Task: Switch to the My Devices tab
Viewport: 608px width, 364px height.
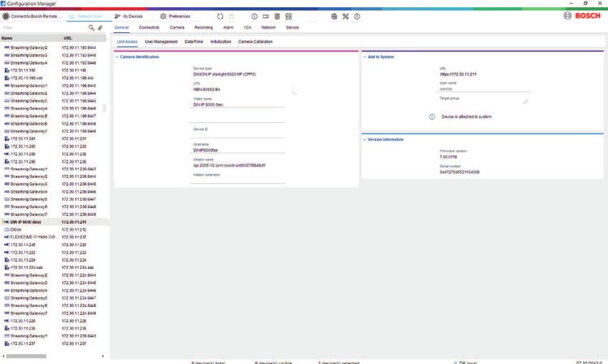Action: (132, 16)
